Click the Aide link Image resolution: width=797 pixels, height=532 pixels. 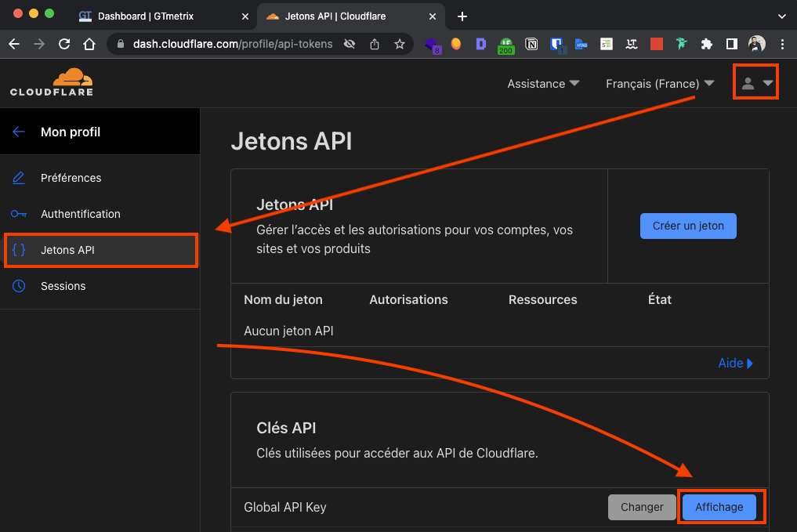click(736, 364)
